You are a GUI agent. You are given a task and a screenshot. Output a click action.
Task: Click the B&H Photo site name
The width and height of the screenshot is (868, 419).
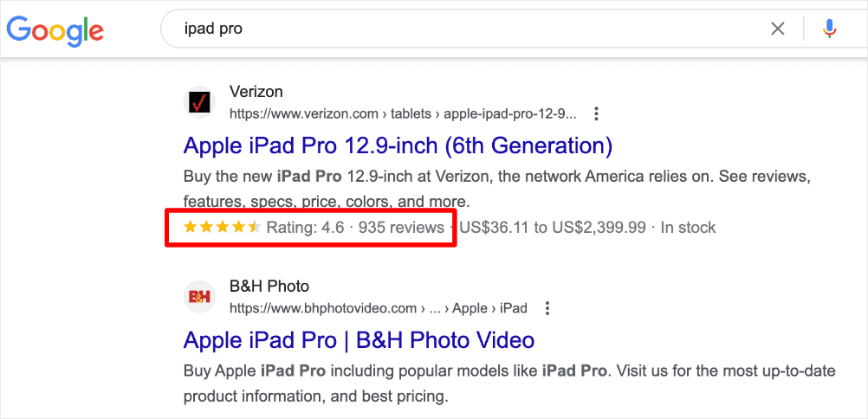point(269,287)
